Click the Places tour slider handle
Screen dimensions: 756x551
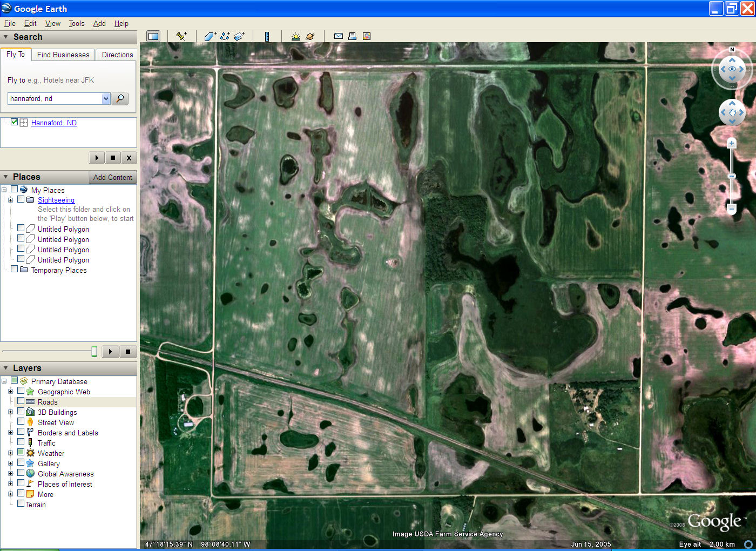click(x=94, y=352)
